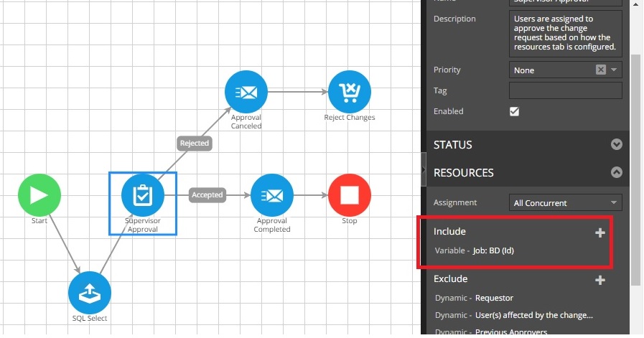The image size is (644, 338).
Task: Edit the Description text area
Action: click(565, 33)
